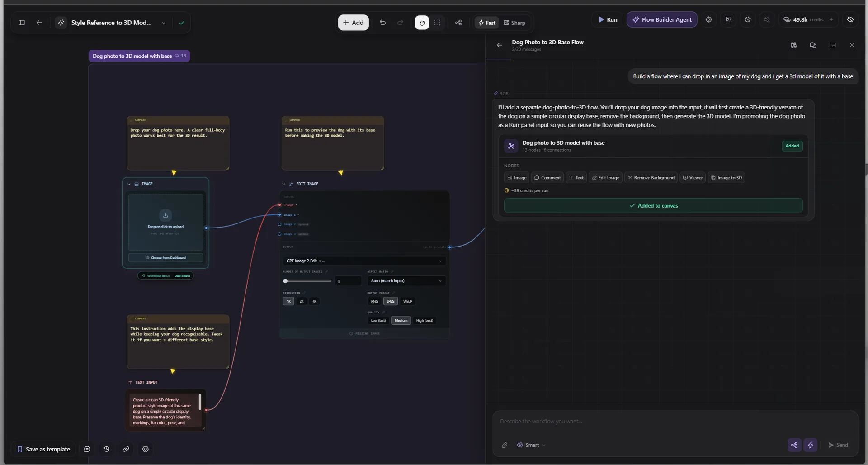Open the Flow Builder Agent button
This screenshot has width=868, height=465.
click(662, 19)
